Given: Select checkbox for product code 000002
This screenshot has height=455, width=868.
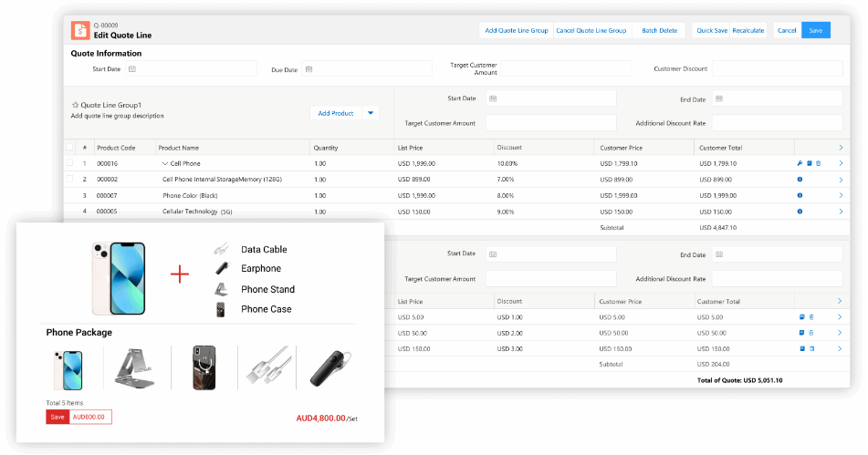Looking at the screenshot, I should pos(69,180).
